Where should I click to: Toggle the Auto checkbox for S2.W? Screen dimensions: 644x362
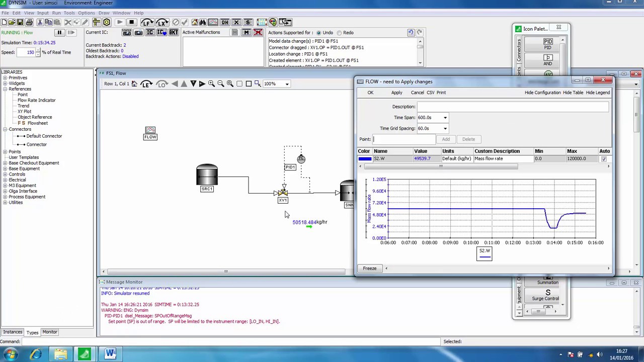pos(604,159)
